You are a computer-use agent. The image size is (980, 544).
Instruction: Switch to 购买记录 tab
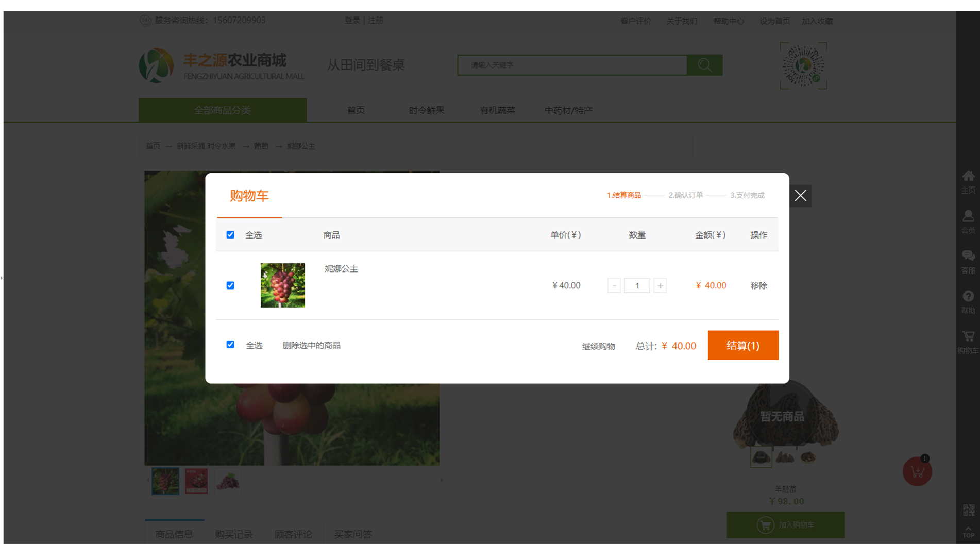(234, 534)
